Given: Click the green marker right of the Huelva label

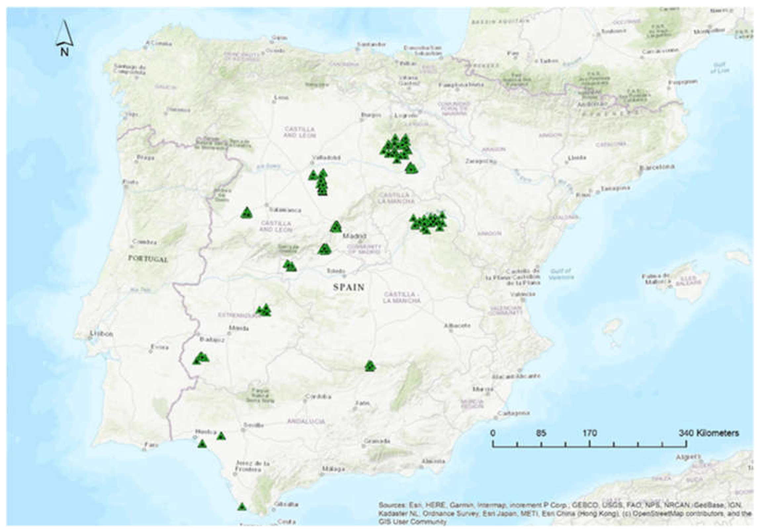Looking at the screenshot, I should [x=221, y=436].
